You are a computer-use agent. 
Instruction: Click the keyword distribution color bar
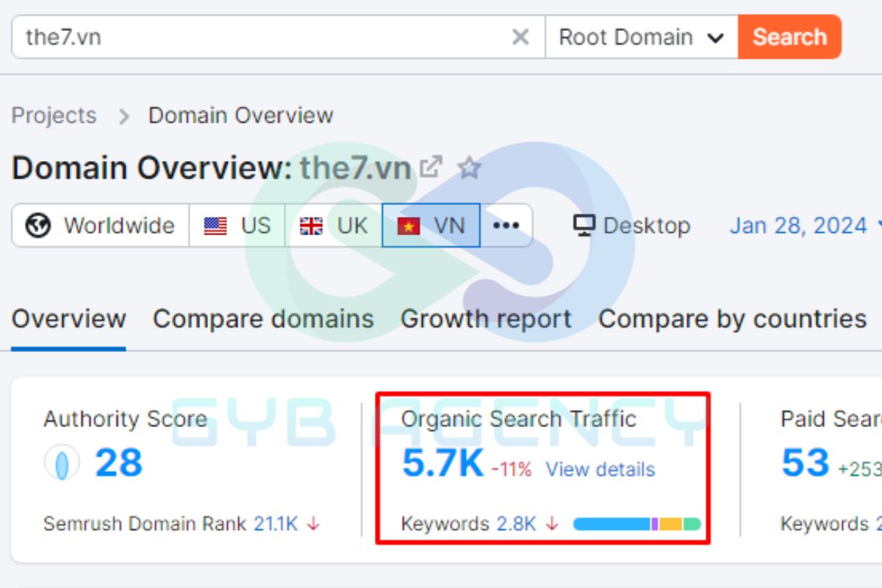pos(637,524)
